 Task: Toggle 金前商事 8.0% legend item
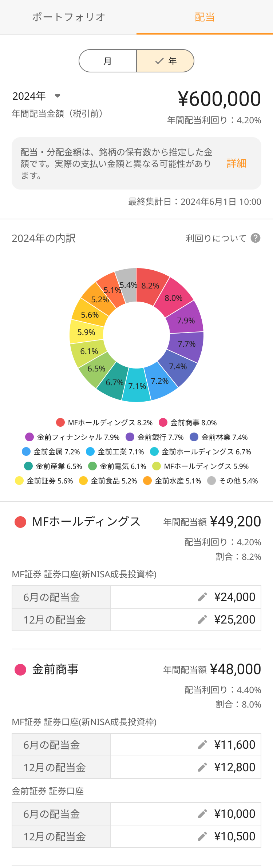pyautogui.click(x=188, y=422)
